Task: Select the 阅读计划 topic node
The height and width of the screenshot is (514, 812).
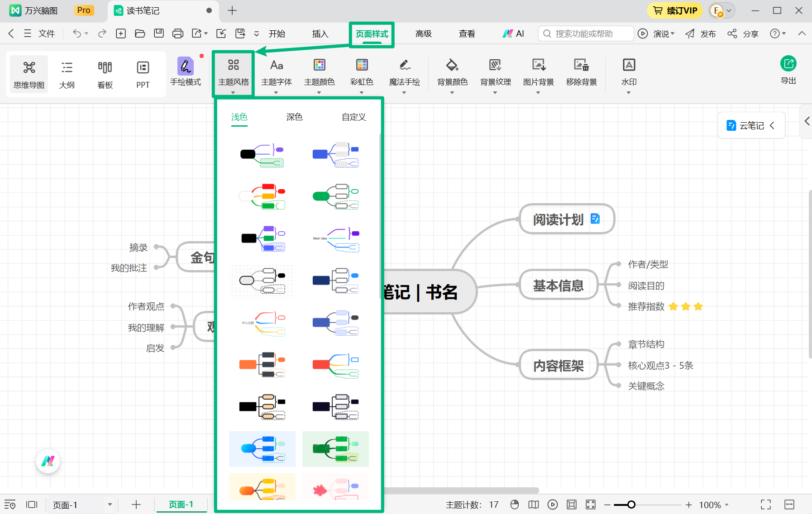Action: coord(567,219)
